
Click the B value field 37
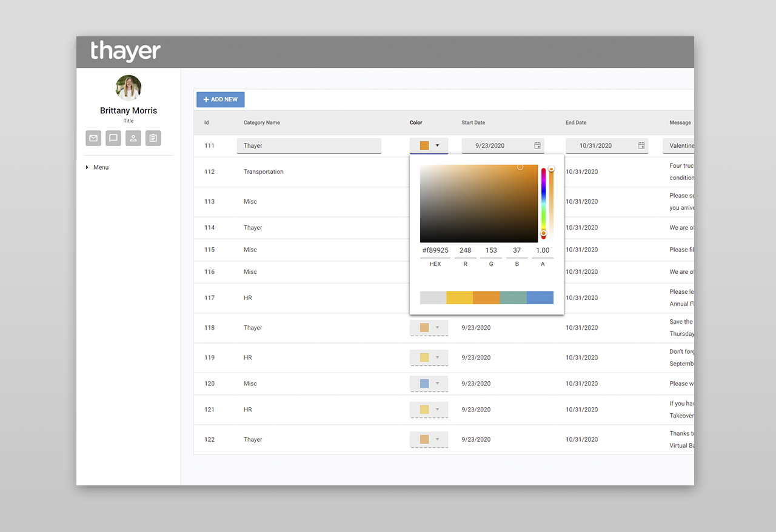click(517, 250)
